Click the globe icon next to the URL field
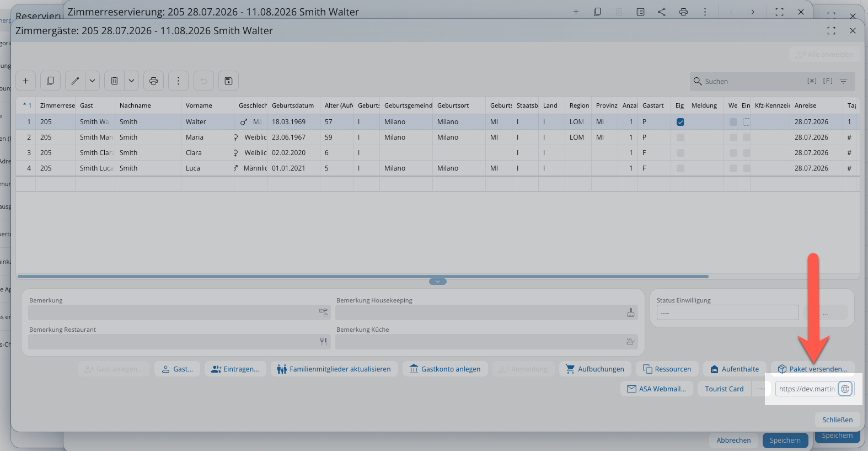Screen dimensions: 868x451 click(845, 389)
